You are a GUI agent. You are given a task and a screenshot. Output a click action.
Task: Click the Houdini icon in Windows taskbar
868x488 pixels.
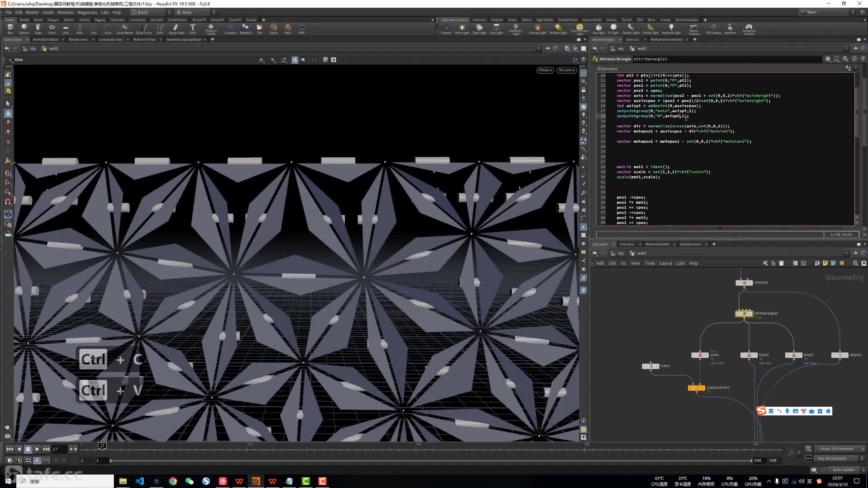coord(256,481)
